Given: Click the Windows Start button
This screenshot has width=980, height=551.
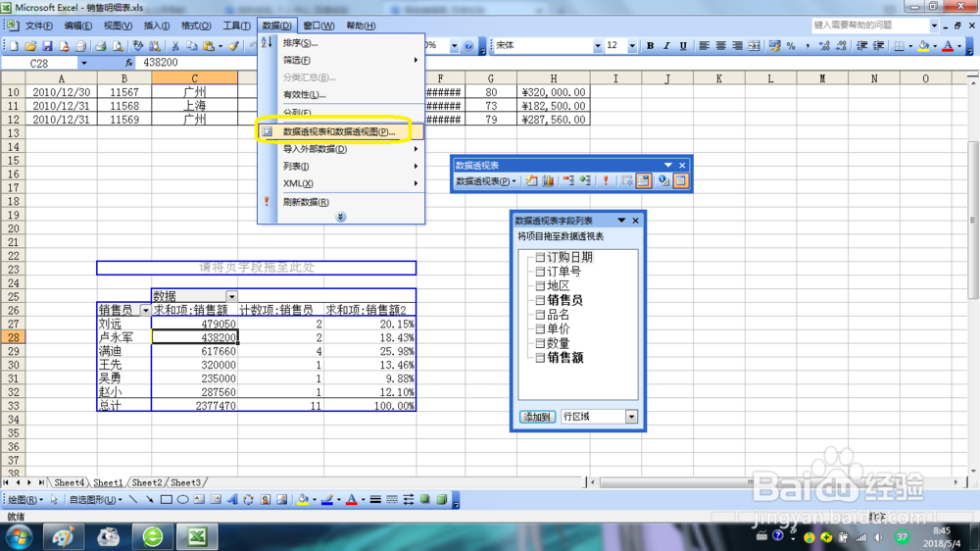Looking at the screenshot, I should tap(20, 536).
